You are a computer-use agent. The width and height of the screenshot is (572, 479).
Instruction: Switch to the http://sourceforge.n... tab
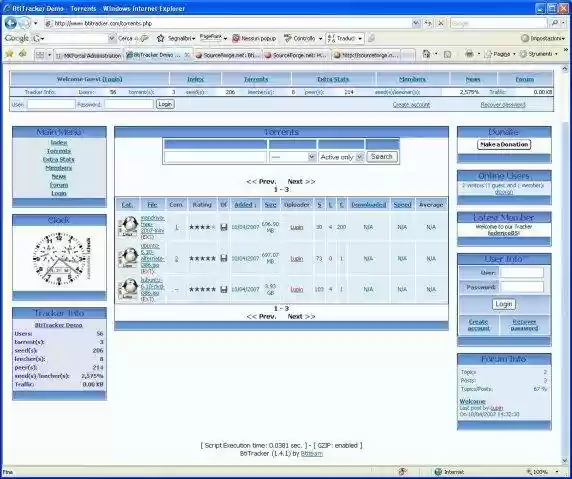366,55
